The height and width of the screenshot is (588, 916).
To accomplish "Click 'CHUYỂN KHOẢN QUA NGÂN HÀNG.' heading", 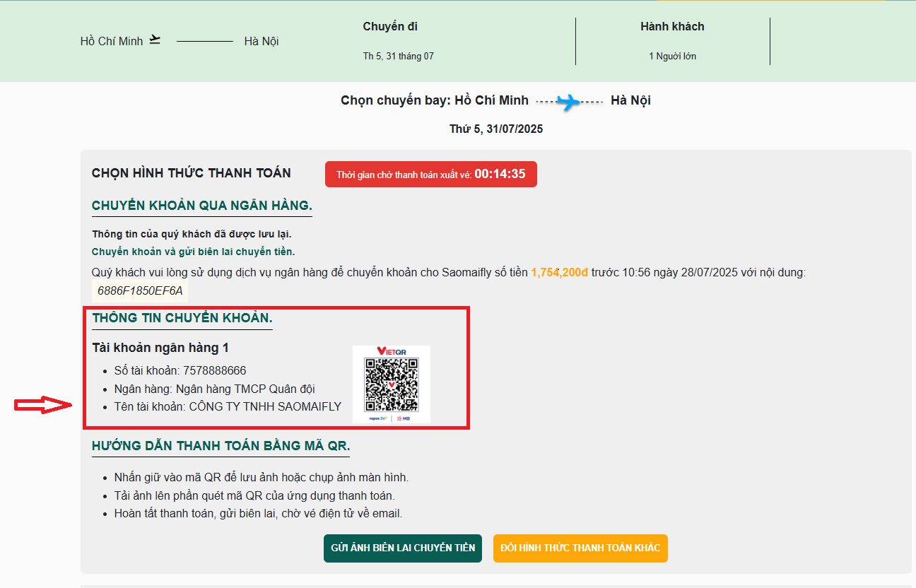I will 202,206.
